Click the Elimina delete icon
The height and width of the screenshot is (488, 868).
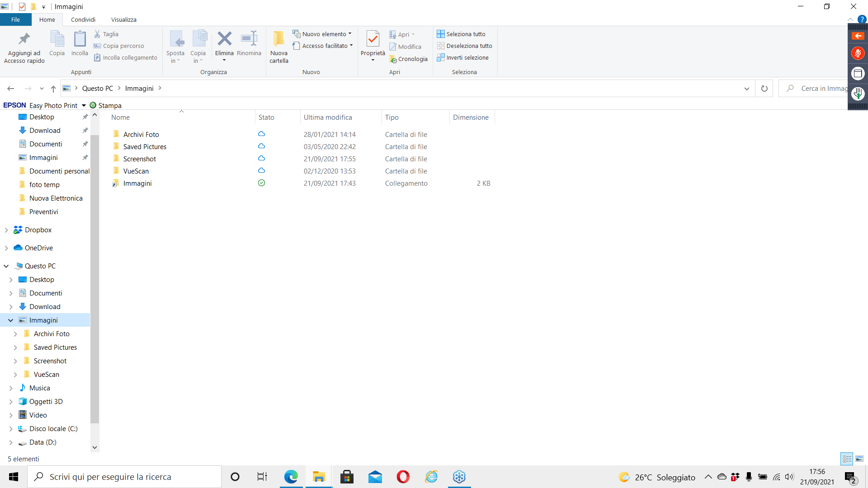click(x=224, y=39)
